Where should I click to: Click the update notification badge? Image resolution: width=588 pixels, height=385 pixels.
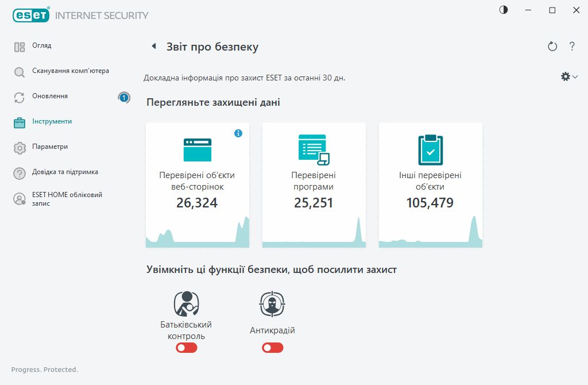click(x=124, y=98)
